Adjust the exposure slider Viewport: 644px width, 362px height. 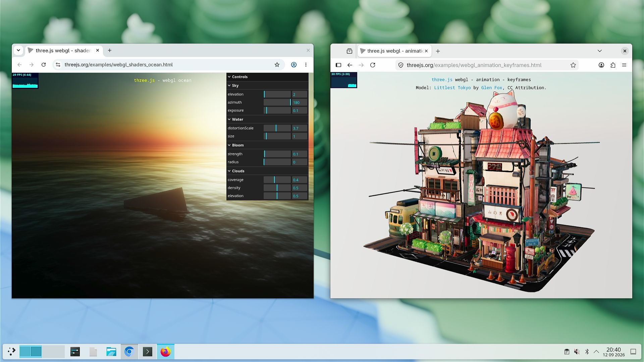277,110
